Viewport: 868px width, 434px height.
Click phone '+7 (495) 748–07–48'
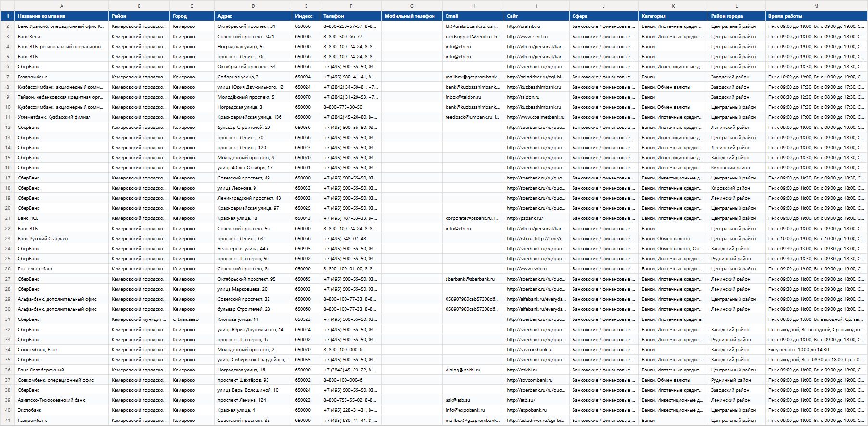[x=351, y=239]
